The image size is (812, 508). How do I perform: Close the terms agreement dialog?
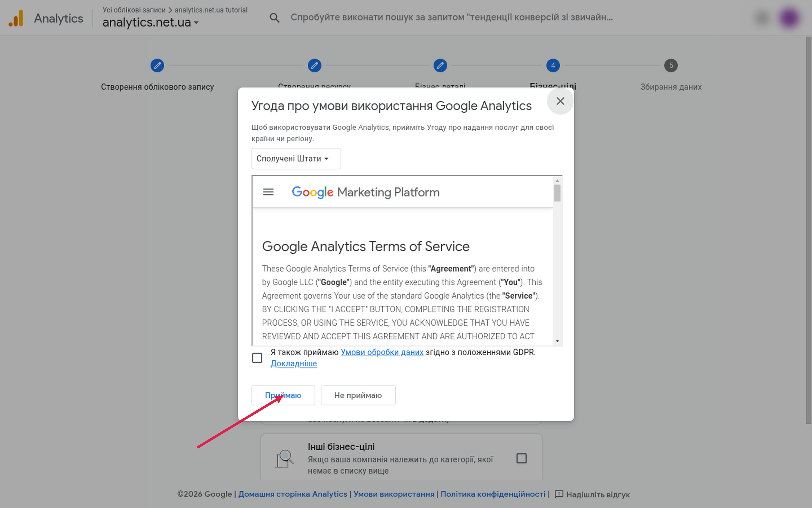click(560, 101)
